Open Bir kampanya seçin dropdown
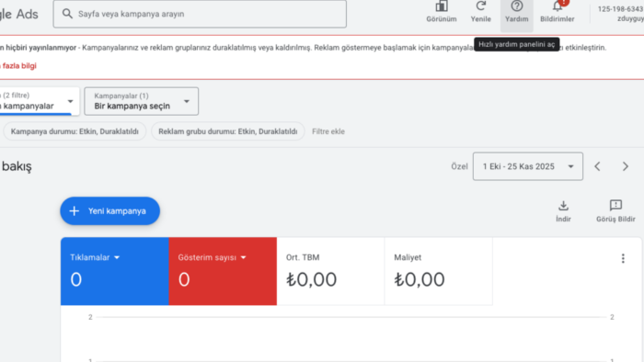644x362 pixels. [x=142, y=101]
